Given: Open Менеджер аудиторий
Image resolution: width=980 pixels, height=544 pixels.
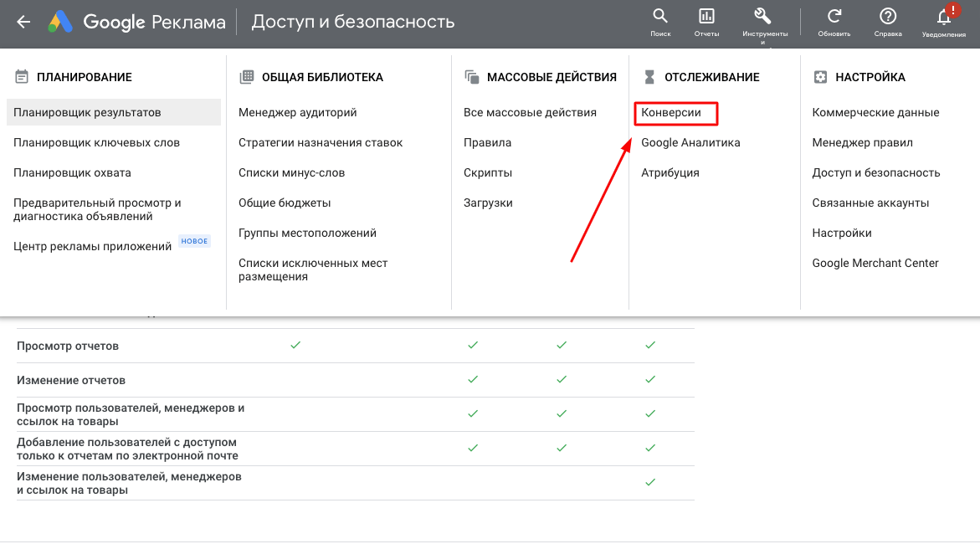Looking at the screenshot, I should [297, 112].
